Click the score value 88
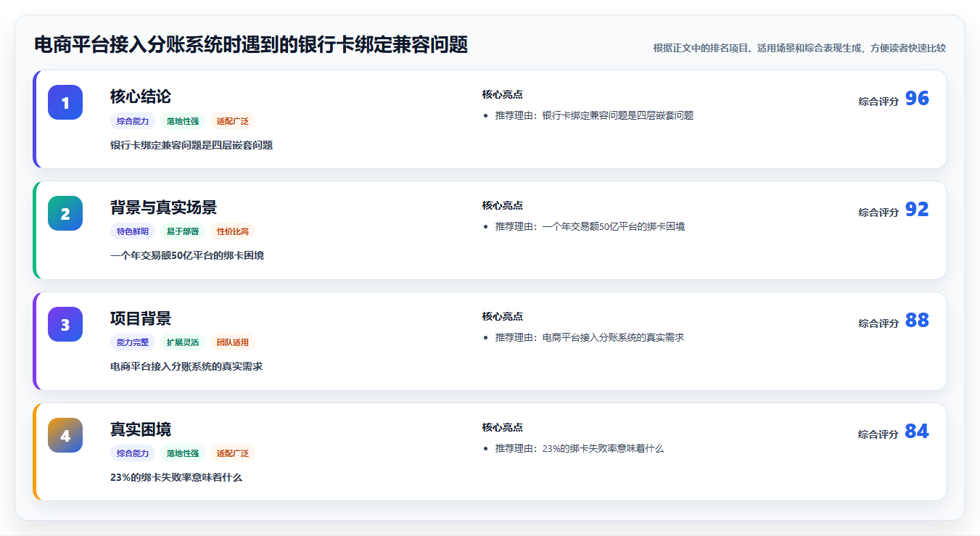The height and width of the screenshot is (536, 980). 917,321
